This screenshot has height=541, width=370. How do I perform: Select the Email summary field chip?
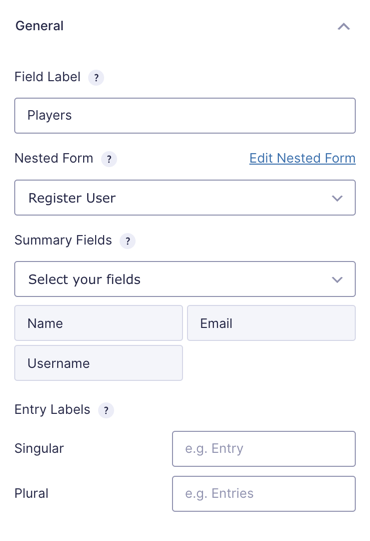pos(271,323)
